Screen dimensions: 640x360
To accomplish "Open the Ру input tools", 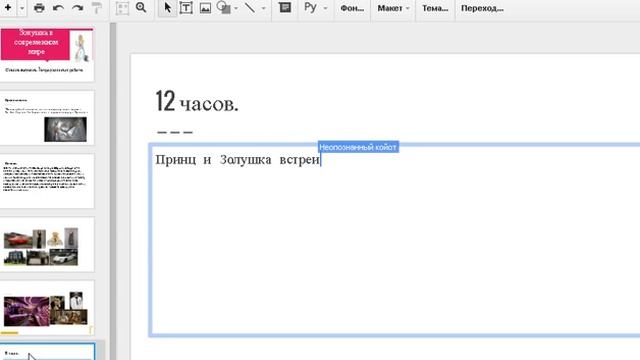I will click(x=310, y=8).
